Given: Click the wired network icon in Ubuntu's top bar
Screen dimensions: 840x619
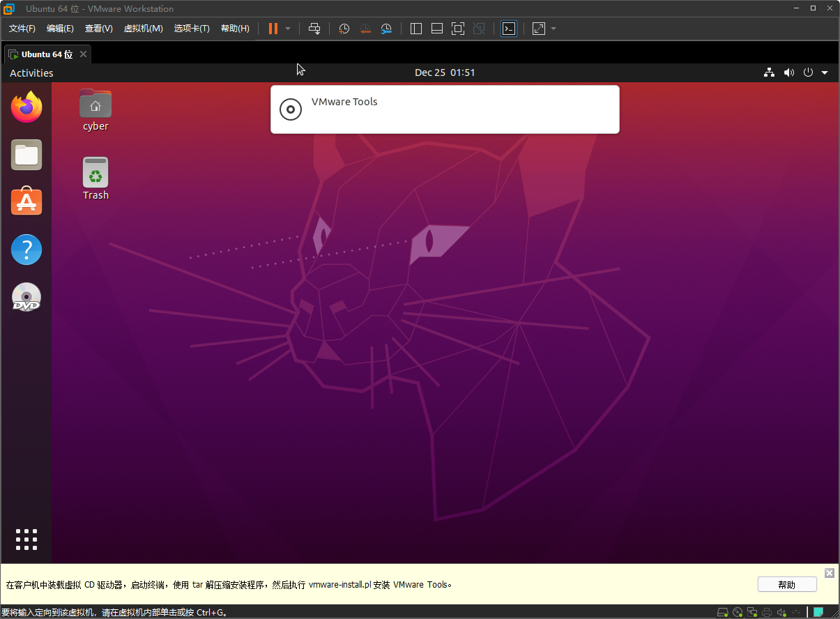Looking at the screenshot, I should point(770,72).
